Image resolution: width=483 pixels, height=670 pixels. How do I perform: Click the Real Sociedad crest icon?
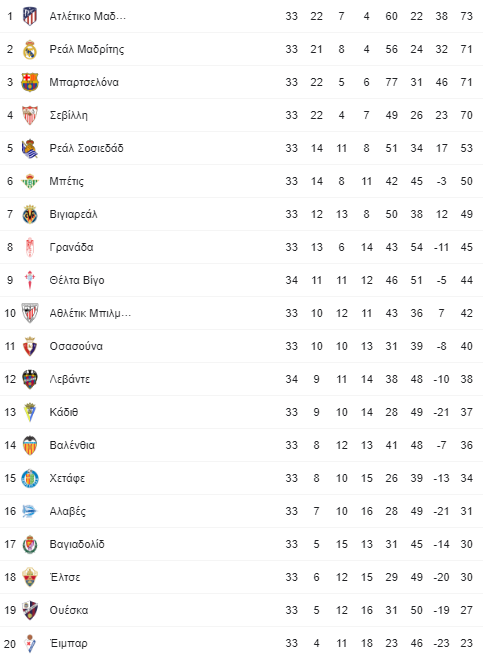[29, 148]
